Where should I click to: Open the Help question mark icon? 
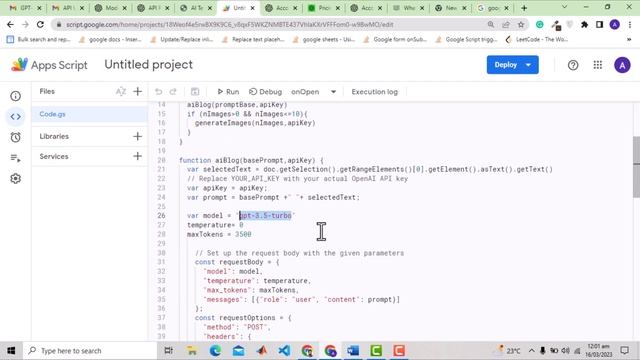pos(573,65)
